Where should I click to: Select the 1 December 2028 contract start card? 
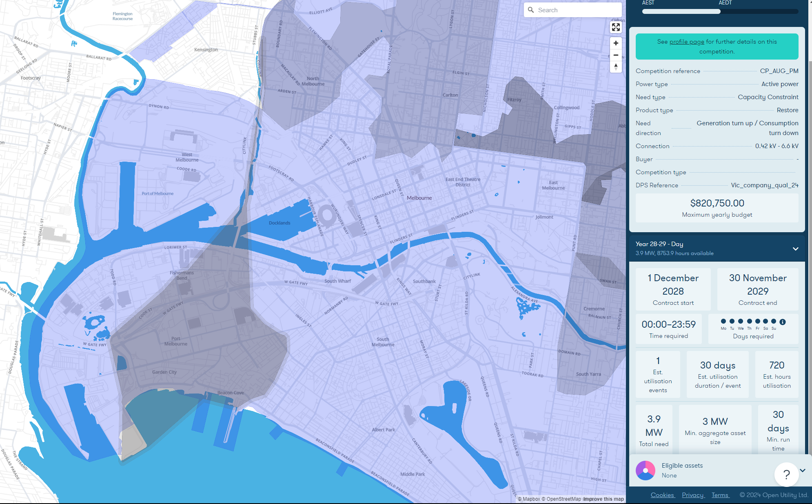tap(673, 289)
